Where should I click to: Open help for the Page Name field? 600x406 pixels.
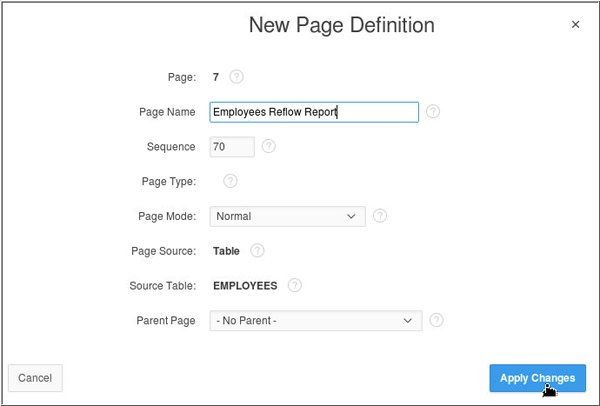tap(433, 112)
